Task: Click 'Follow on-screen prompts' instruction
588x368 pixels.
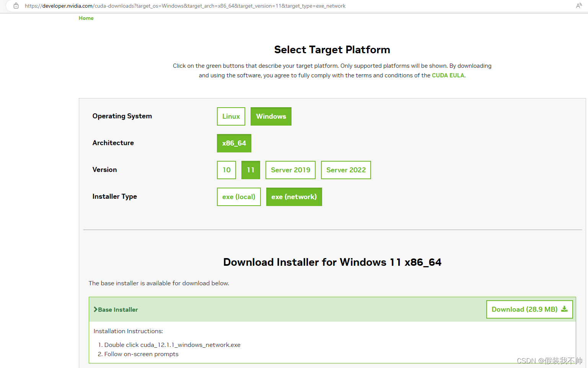Action: coord(141,354)
